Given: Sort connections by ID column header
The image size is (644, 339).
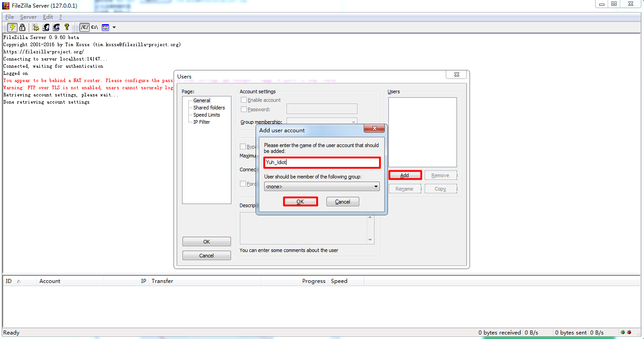Looking at the screenshot, I should [19, 281].
